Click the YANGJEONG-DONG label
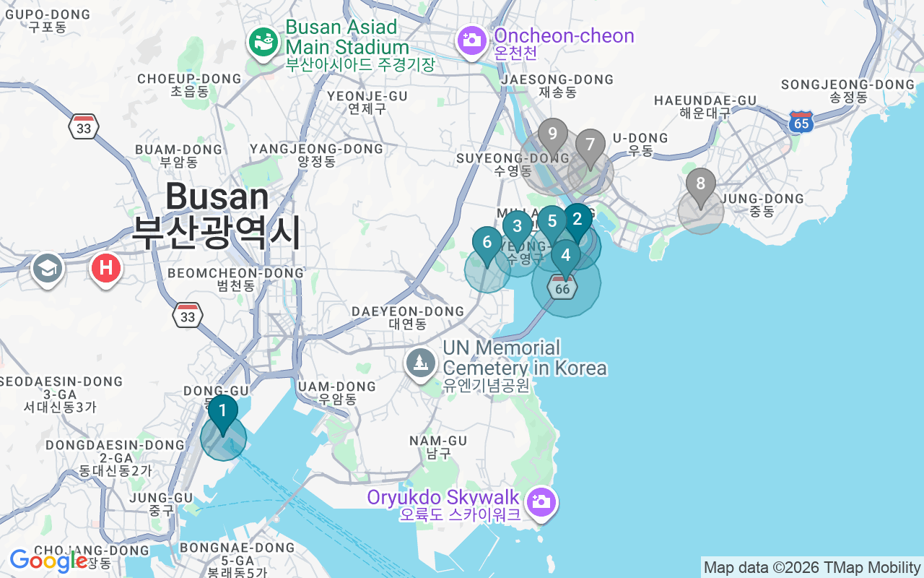 click(316, 155)
